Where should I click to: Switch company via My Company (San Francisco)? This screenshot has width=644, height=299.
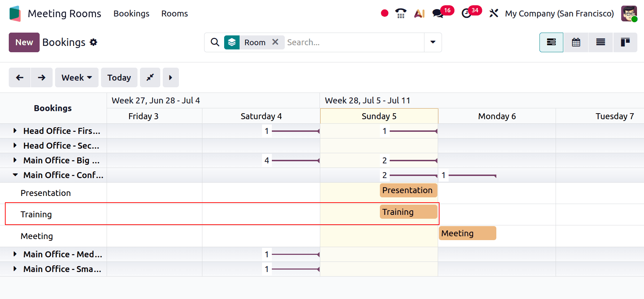pos(559,14)
